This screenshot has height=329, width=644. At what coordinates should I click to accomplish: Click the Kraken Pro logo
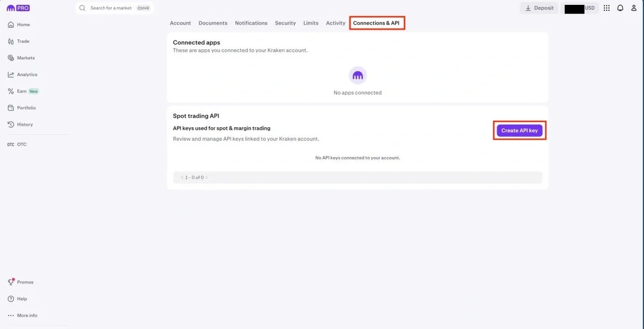click(18, 8)
